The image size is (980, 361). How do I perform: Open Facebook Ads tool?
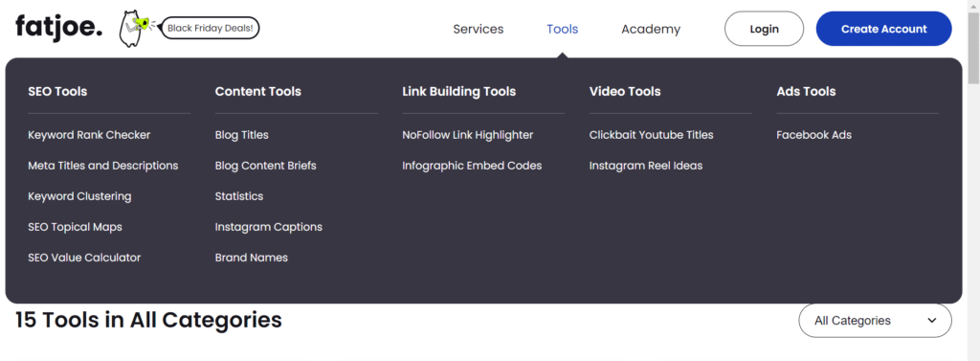click(813, 135)
